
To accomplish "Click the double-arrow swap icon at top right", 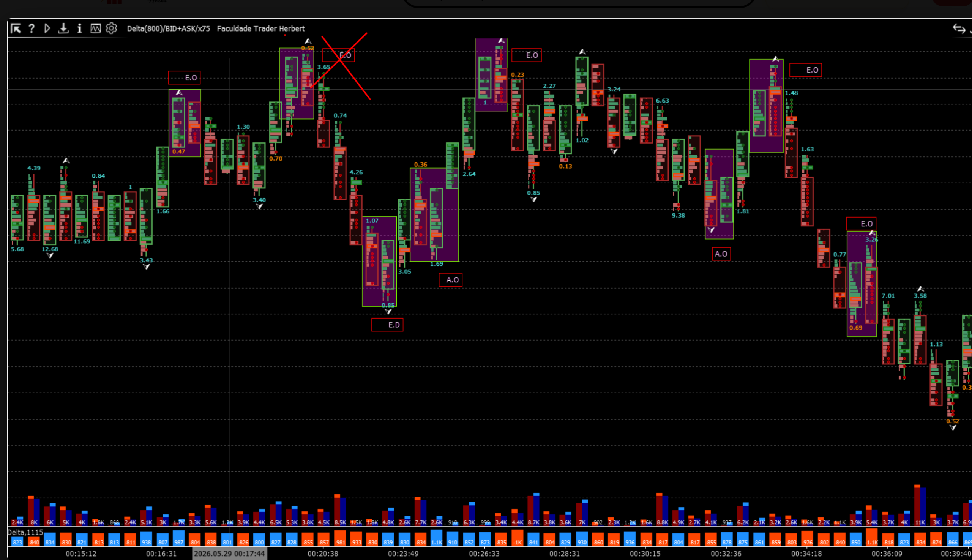I will click(959, 29).
